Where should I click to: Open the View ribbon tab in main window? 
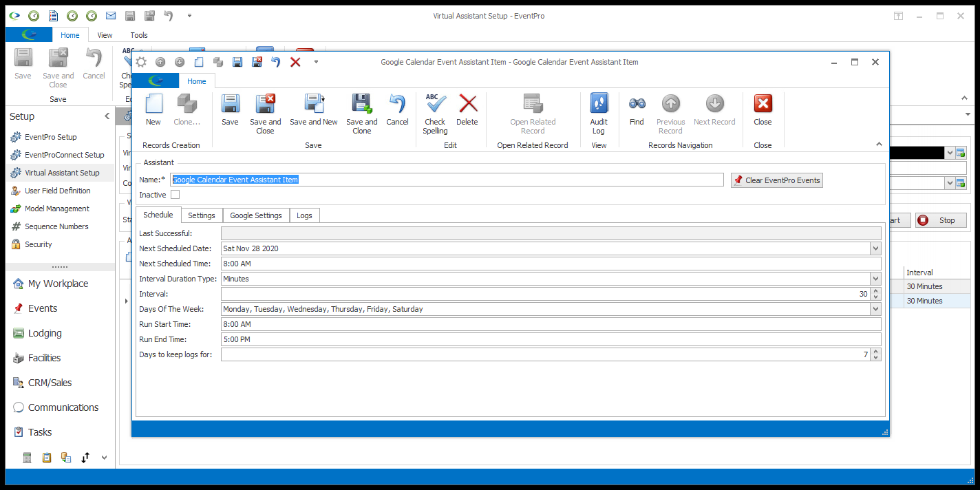tap(105, 35)
